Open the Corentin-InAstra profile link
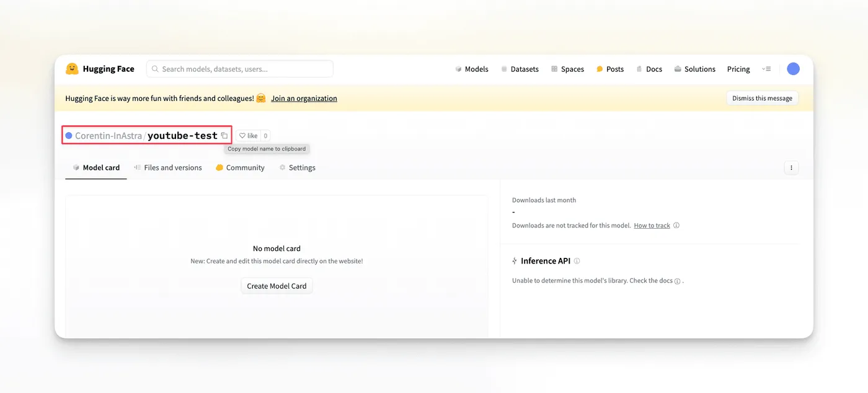 [108, 136]
